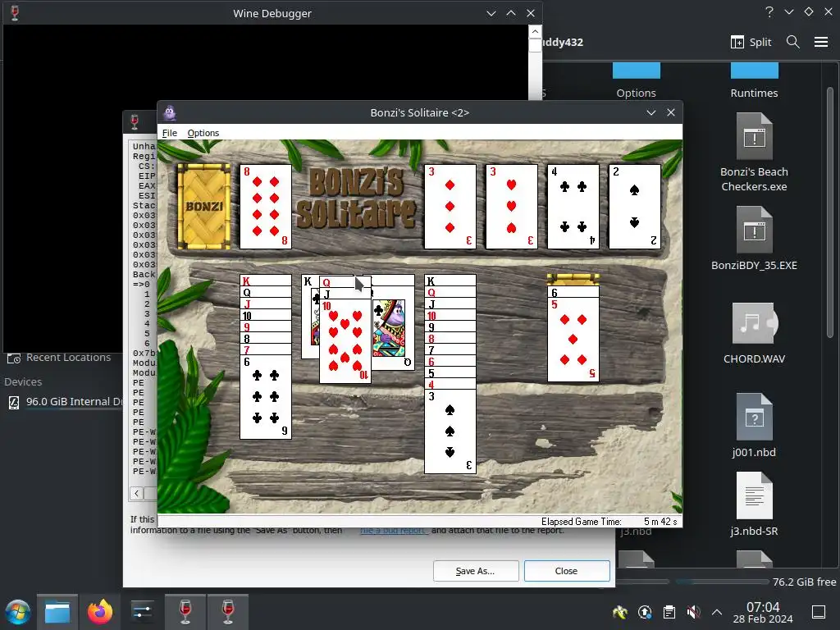Select the 10 of hearts card

345,342
